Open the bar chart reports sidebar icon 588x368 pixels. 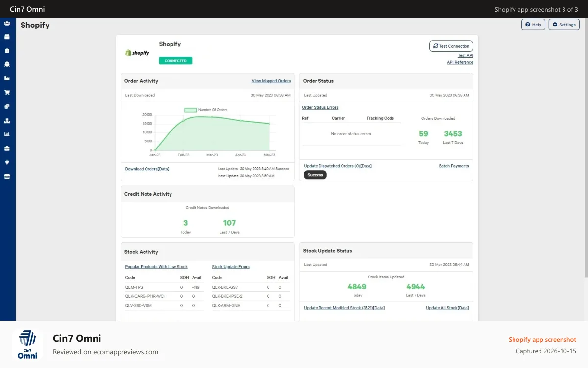click(x=7, y=134)
